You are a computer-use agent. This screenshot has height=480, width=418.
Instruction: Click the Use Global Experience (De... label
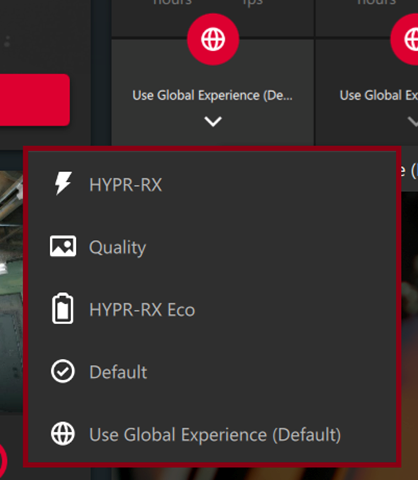(212, 96)
